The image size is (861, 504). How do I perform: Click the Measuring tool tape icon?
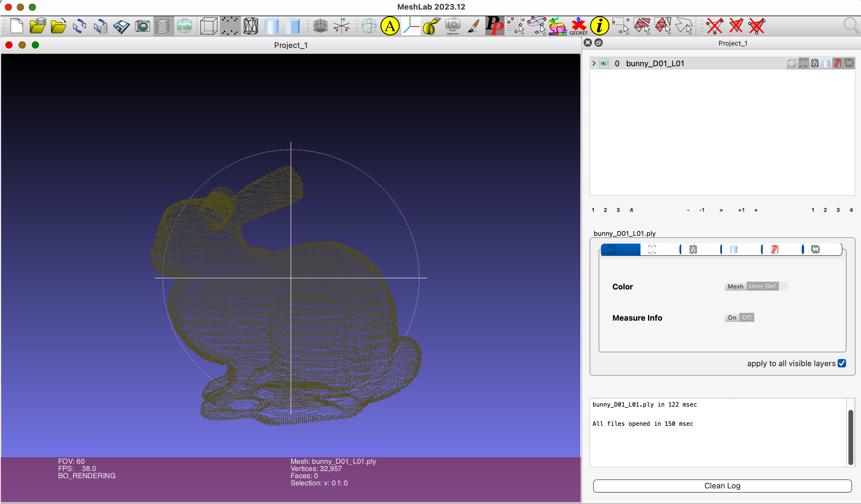[x=431, y=26]
